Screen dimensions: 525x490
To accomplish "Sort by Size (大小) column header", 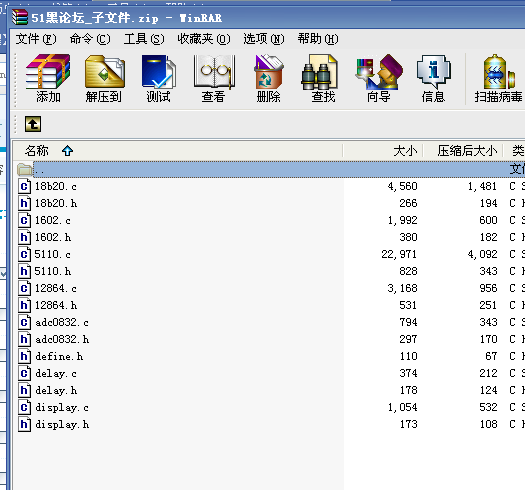I will 383,151.
